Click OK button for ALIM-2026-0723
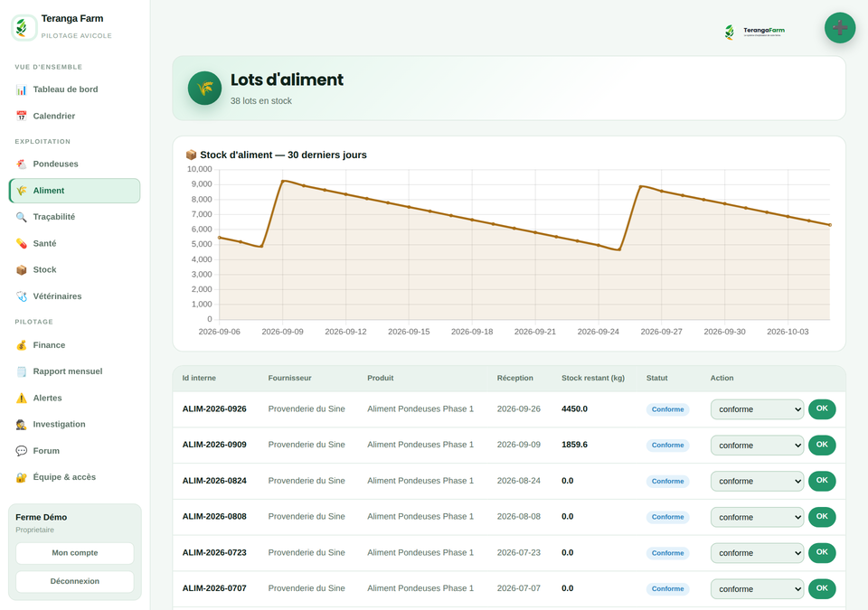The height and width of the screenshot is (610, 868). pyautogui.click(x=822, y=552)
